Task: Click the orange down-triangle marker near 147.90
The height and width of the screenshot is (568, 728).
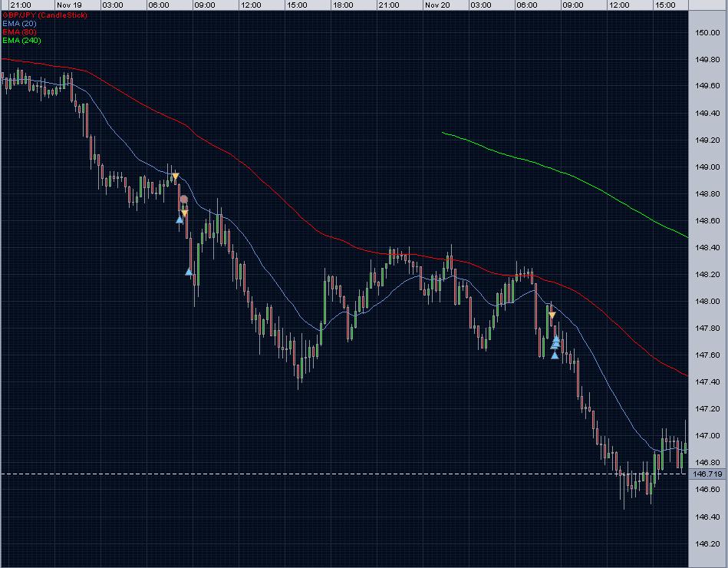Action: (x=552, y=315)
